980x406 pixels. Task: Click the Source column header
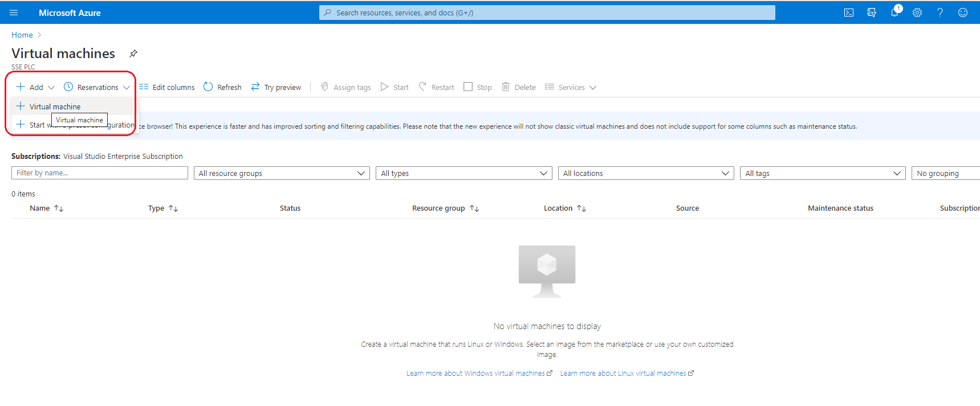click(688, 208)
